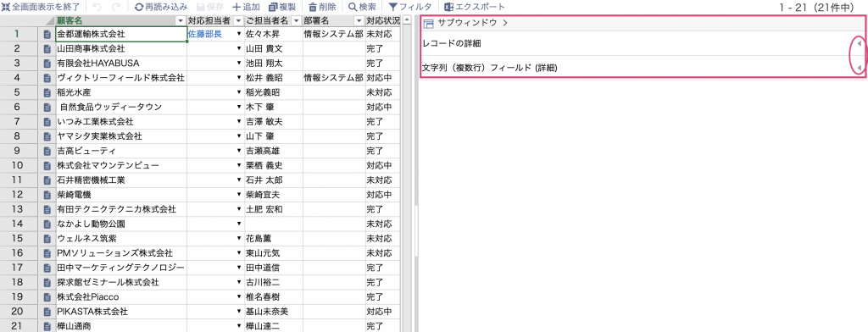The width and height of the screenshot is (868, 332).
Task: Open record icon for 吉高ビューティ
Action: [x=47, y=151]
